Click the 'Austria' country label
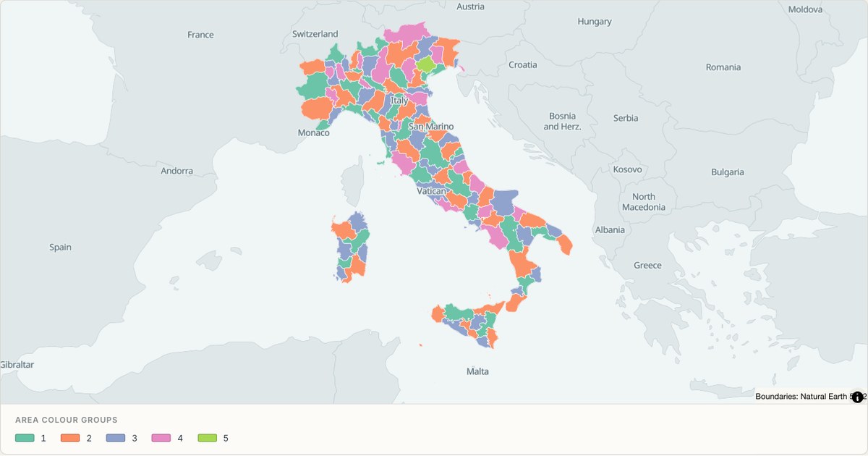Viewport: 868px width, 456px height. (x=470, y=7)
